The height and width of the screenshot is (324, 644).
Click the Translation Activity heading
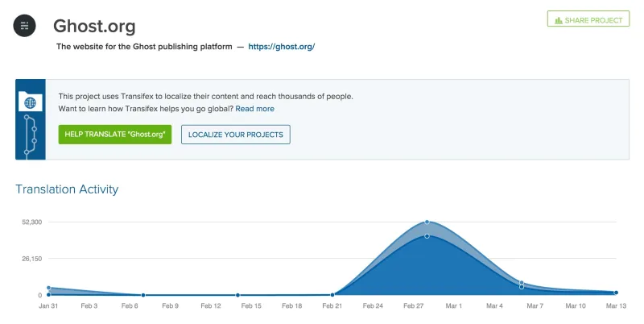pyautogui.click(x=67, y=189)
